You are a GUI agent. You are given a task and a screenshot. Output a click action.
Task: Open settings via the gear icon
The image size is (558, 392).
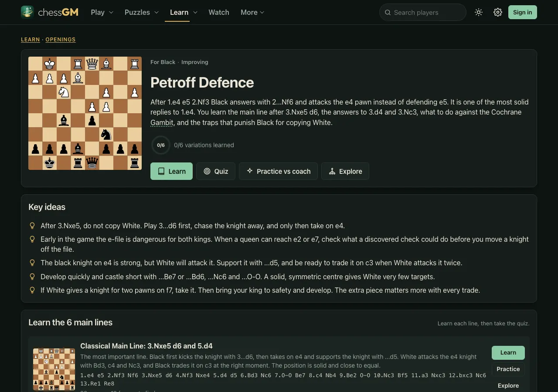tap(498, 12)
